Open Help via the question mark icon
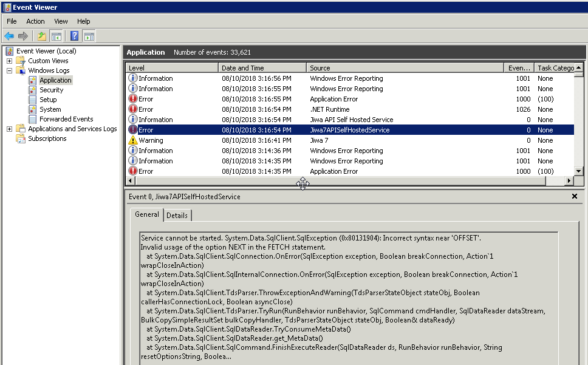Screen dimensions: 588x365 [74, 36]
